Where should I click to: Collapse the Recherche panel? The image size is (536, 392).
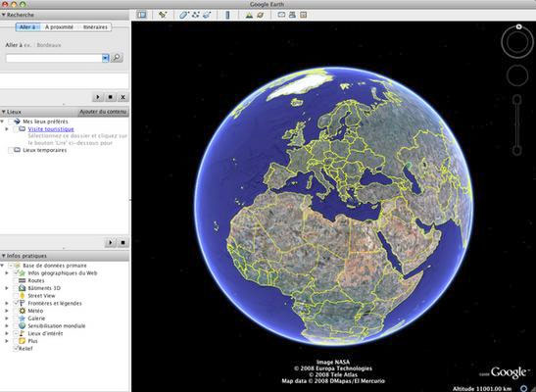coord(3,15)
